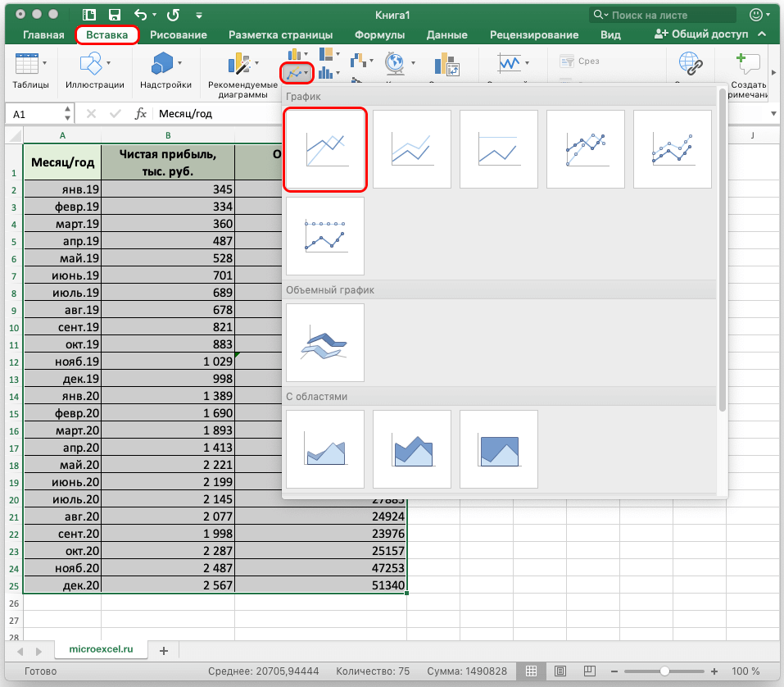Open the Главная tab

point(43,34)
